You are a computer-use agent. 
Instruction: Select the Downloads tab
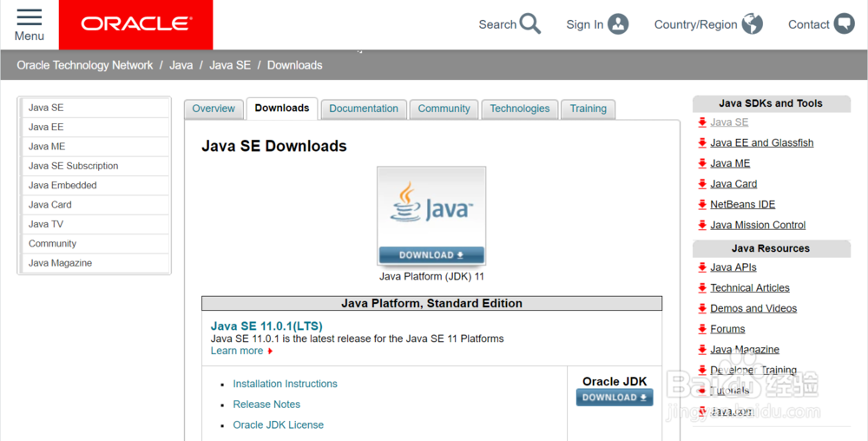(x=282, y=109)
